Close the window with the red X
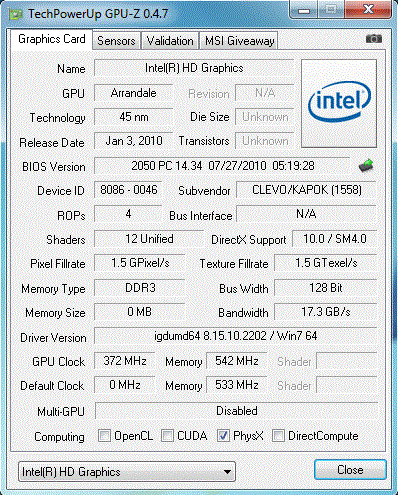The image size is (398, 495). tap(368, 10)
